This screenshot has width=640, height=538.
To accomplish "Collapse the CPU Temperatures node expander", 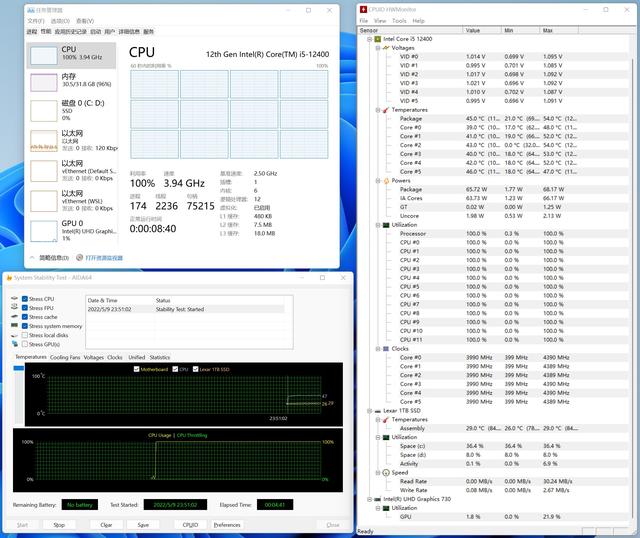I will click(378, 110).
